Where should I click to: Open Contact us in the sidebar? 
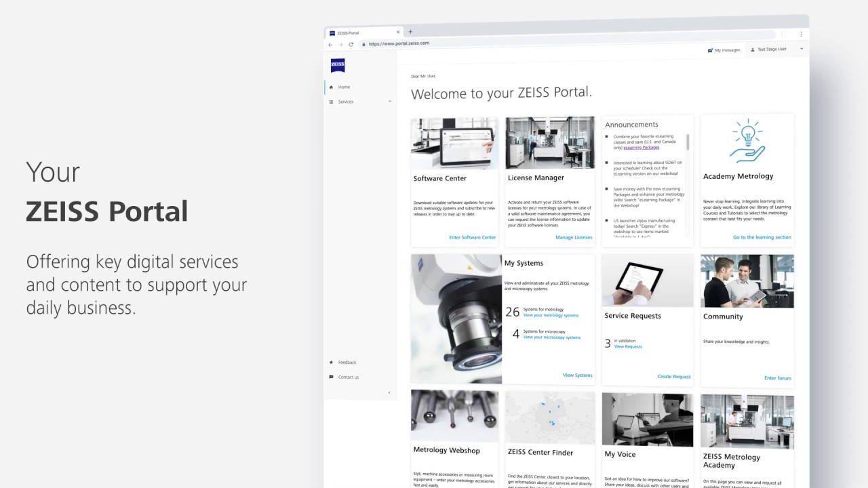tap(349, 377)
